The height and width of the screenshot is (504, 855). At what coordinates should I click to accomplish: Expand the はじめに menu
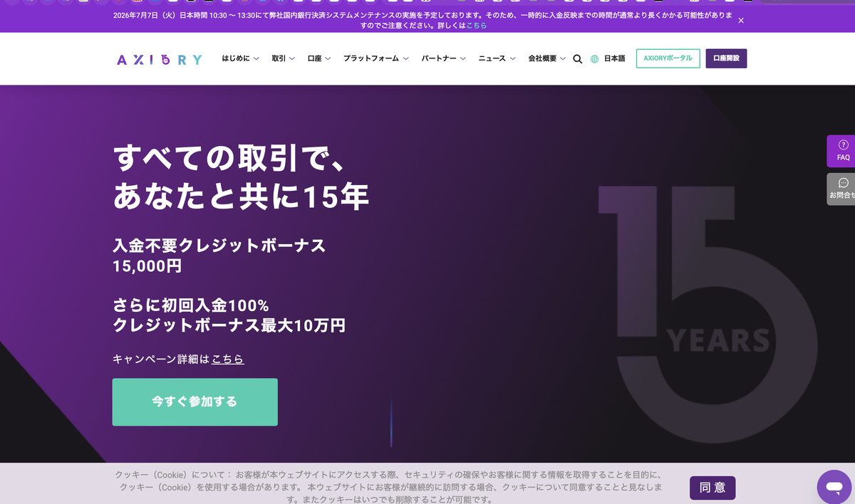point(240,58)
